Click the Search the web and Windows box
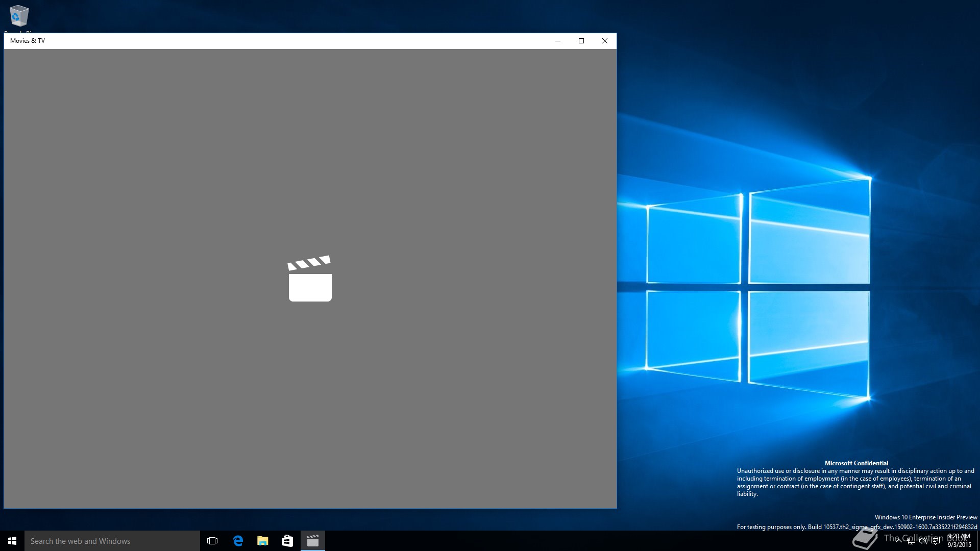 pyautogui.click(x=112, y=541)
